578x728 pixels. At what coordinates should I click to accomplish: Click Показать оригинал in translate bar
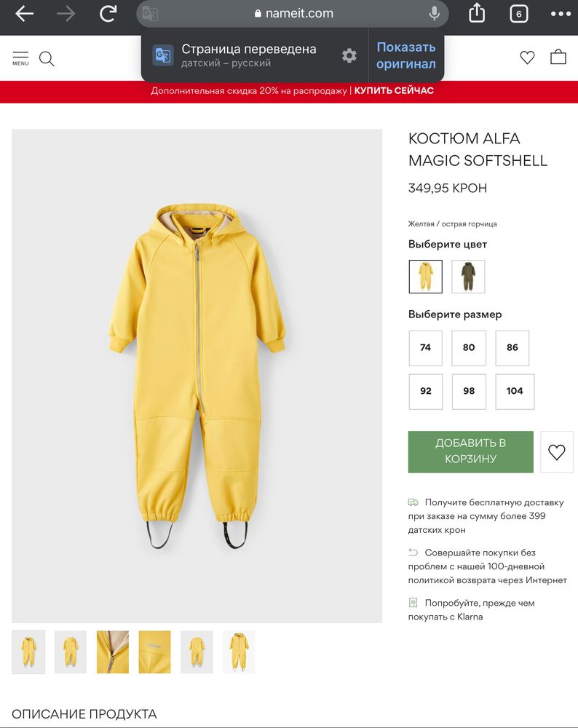click(406, 55)
